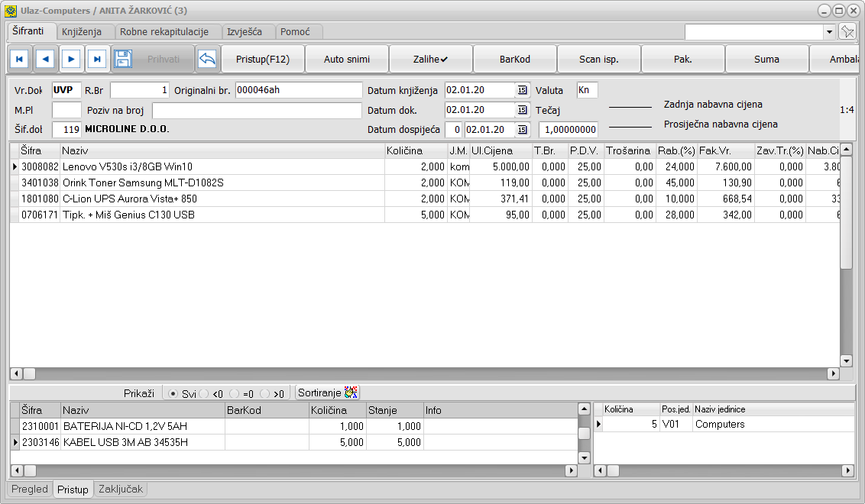Click the Originalni br. input field

(299, 90)
